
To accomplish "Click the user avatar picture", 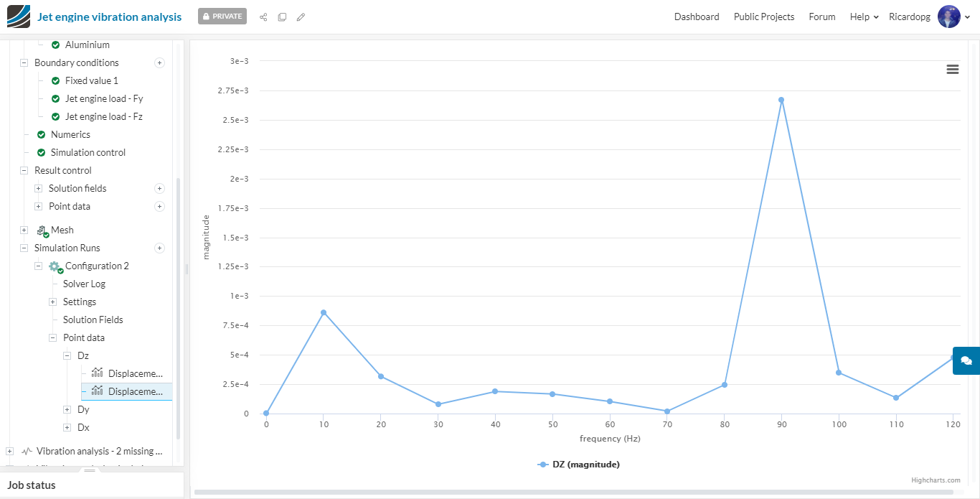I will click(x=948, y=17).
